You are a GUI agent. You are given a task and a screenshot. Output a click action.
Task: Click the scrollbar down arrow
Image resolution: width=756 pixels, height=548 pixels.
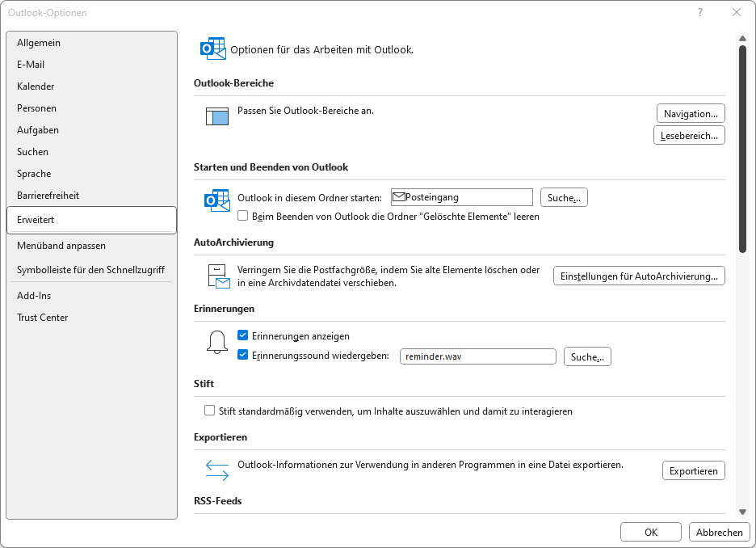[x=742, y=512]
